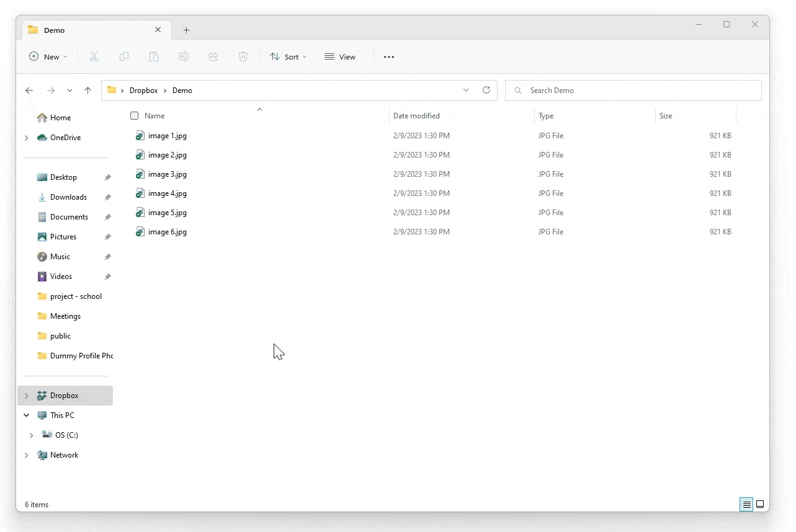Click the Rename icon in toolbar

[184, 57]
